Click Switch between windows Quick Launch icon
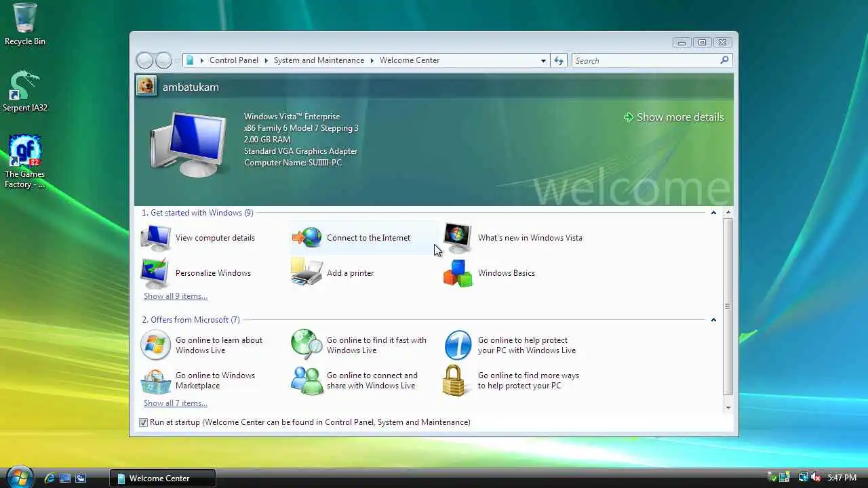This screenshot has height=488, width=868. click(81, 478)
